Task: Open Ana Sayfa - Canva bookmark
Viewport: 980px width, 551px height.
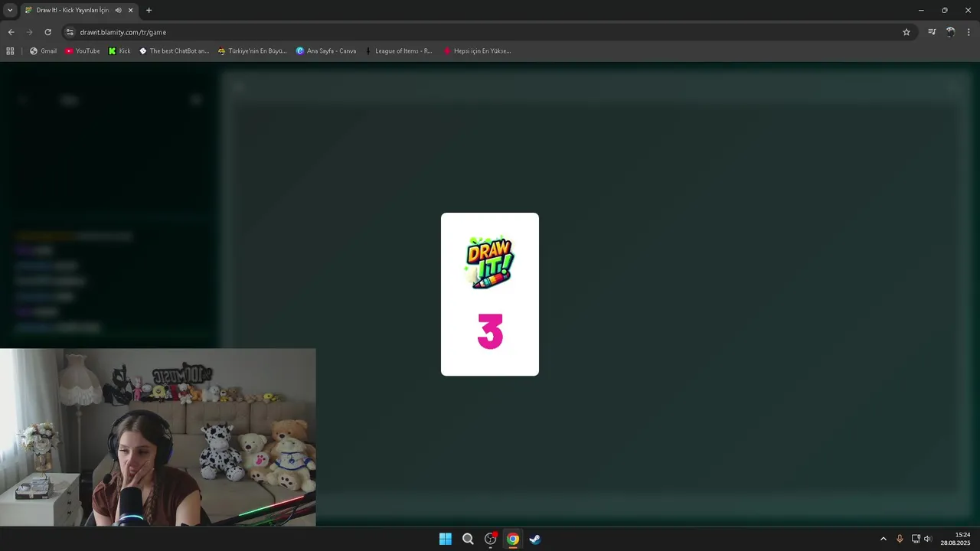Action: click(x=326, y=51)
